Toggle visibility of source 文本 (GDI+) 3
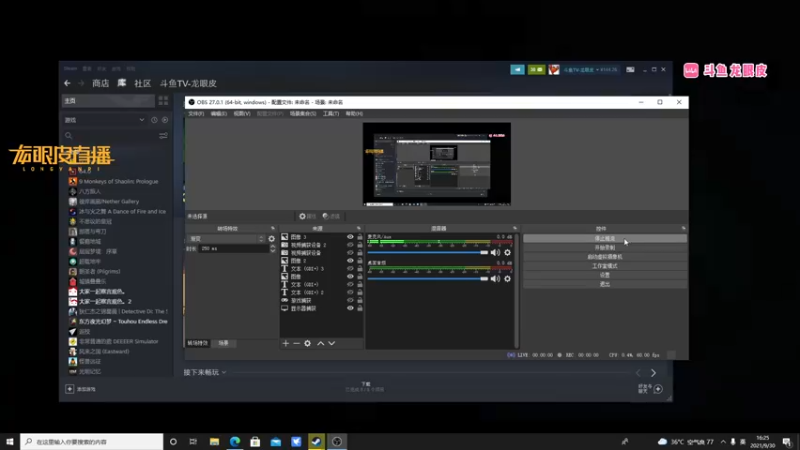 [x=350, y=268]
